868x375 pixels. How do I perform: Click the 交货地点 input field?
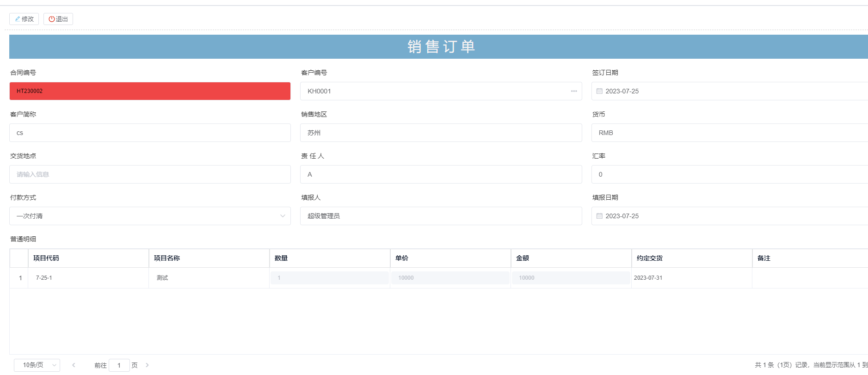(x=150, y=174)
